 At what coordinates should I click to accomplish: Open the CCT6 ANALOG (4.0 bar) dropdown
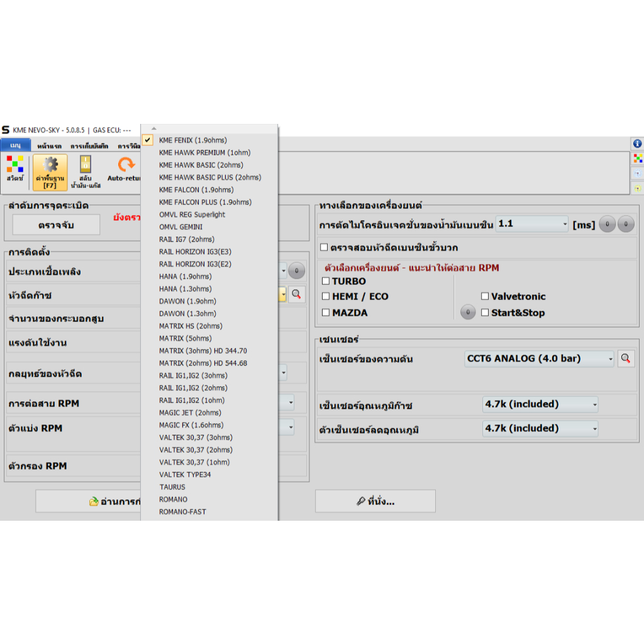(539, 358)
